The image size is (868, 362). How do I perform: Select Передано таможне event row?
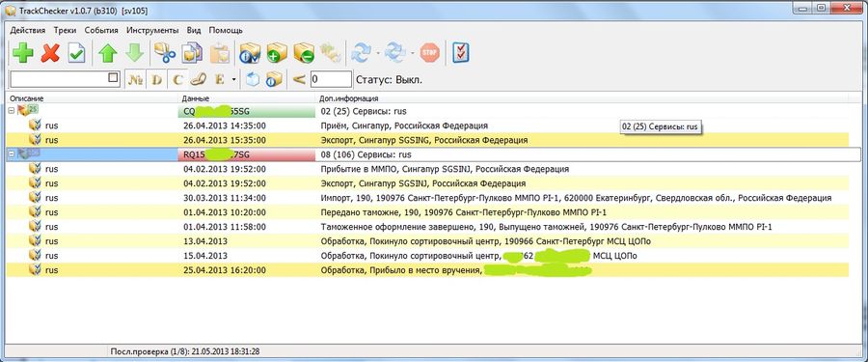click(427, 212)
